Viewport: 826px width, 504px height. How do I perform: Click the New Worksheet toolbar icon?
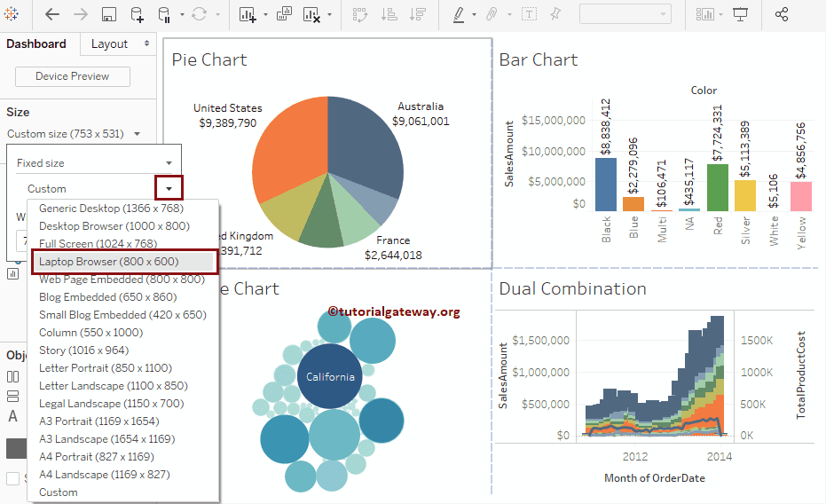pyautogui.click(x=248, y=14)
